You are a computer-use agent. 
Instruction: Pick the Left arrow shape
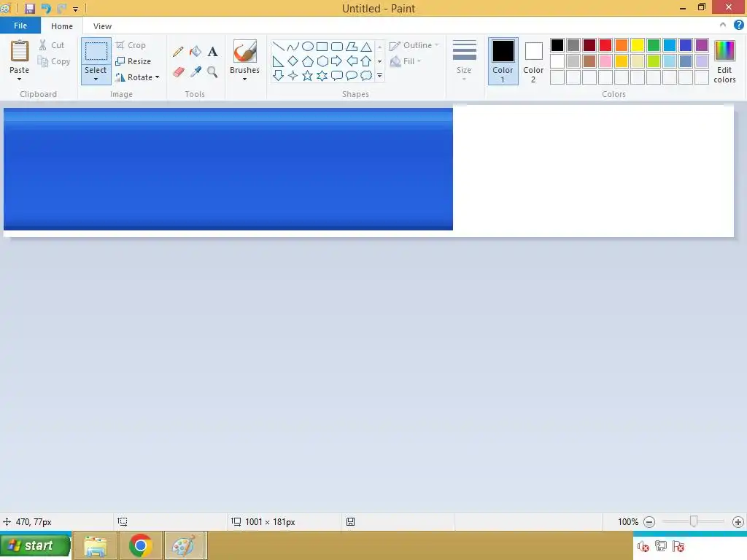coord(352,61)
